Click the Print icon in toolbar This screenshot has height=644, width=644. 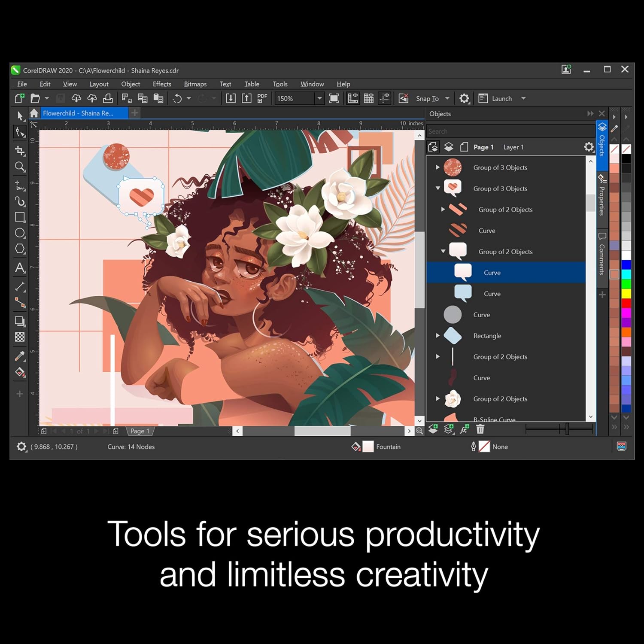(x=108, y=98)
